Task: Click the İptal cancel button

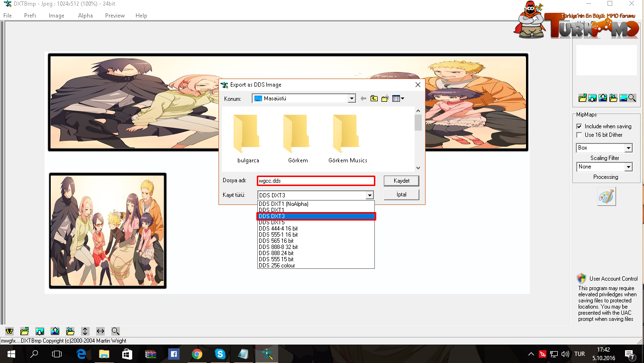Action: click(401, 195)
